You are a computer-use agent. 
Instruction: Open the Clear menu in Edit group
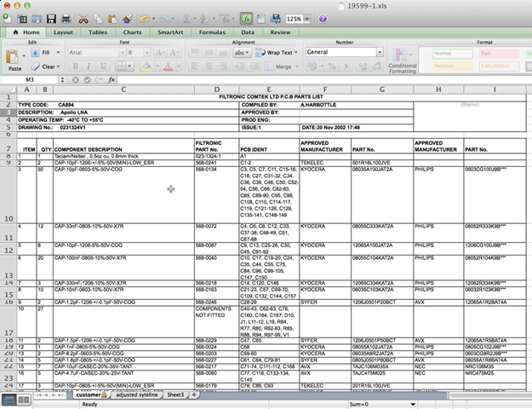coord(46,66)
